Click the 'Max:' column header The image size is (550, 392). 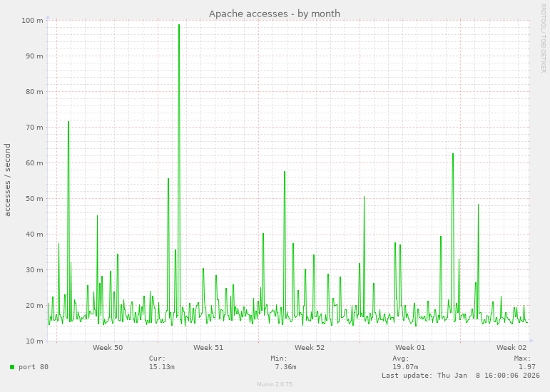point(523,359)
